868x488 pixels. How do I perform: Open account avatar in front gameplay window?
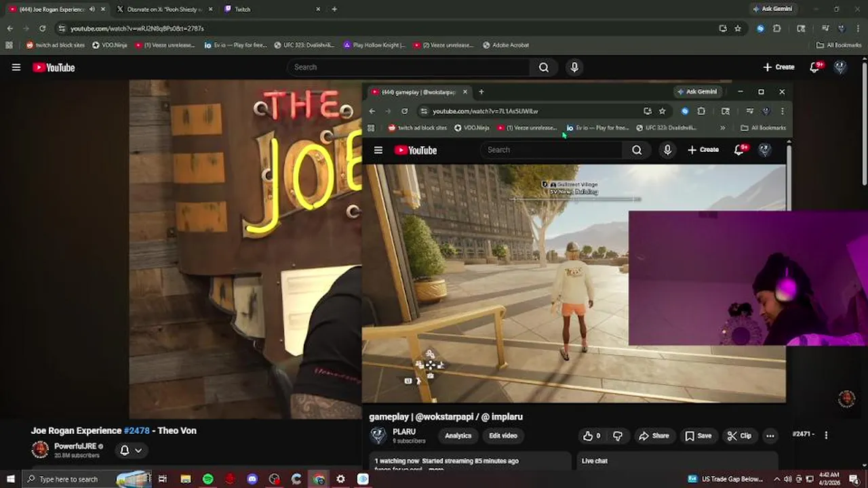click(x=765, y=150)
